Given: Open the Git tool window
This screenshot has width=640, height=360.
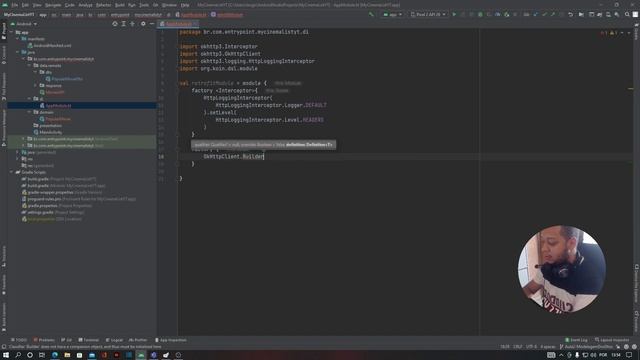Looking at the screenshot, I should tap(67, 340).
